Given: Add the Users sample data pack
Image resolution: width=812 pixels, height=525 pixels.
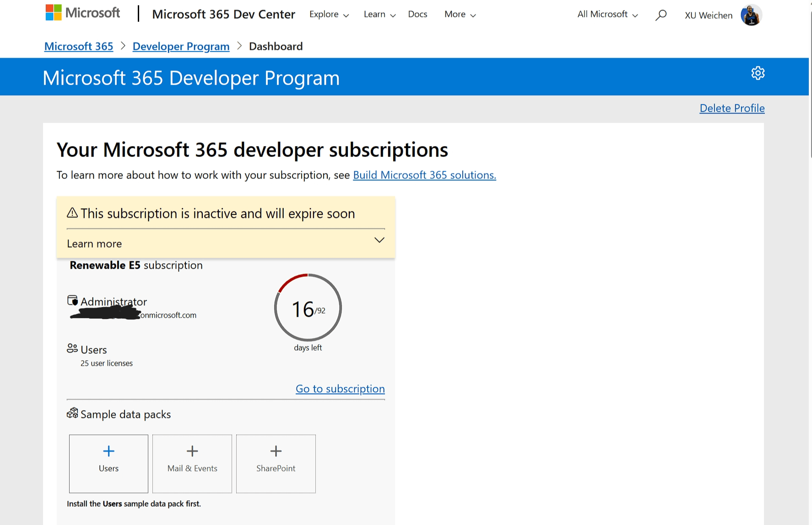Looking at the screenshot, I should (108, 464).
